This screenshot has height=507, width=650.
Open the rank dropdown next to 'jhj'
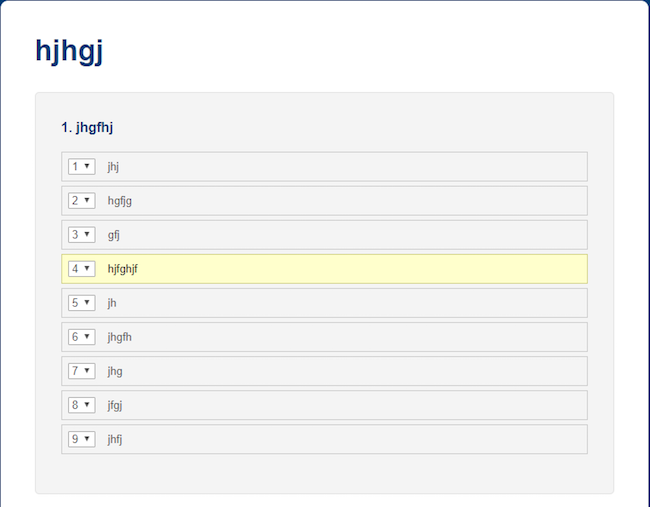[82, 166]
